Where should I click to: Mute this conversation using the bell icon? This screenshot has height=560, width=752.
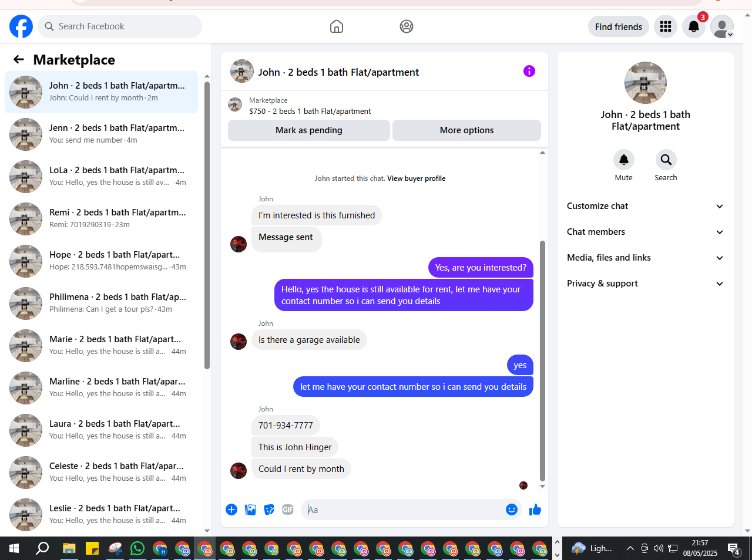[624, 160]
